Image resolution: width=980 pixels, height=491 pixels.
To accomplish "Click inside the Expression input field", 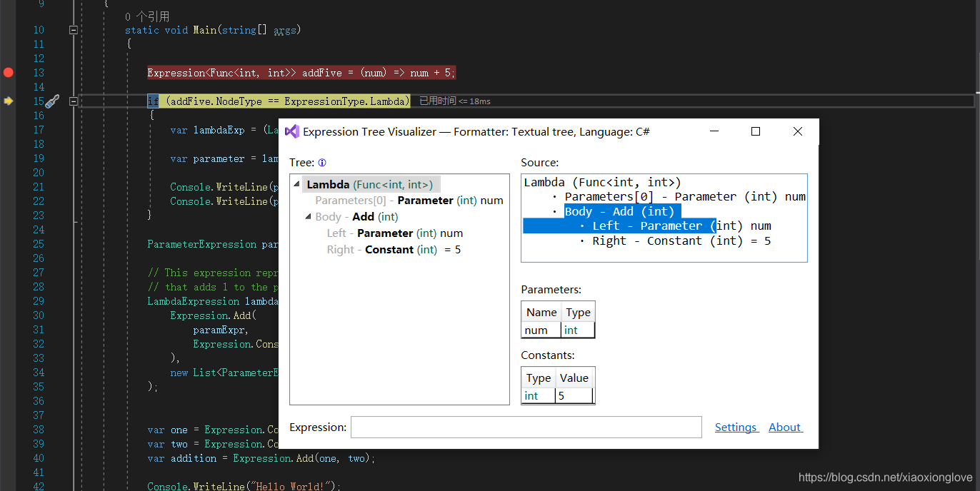I will point(525,427).
